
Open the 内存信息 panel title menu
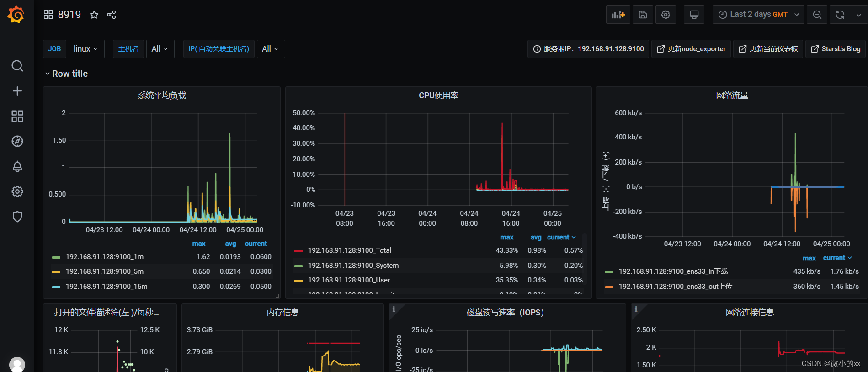pos(282,312)
